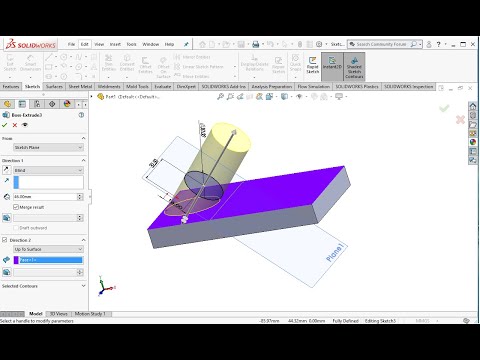
Task: Toggle the Draft outward checkbox
Action: click(16, 228)
